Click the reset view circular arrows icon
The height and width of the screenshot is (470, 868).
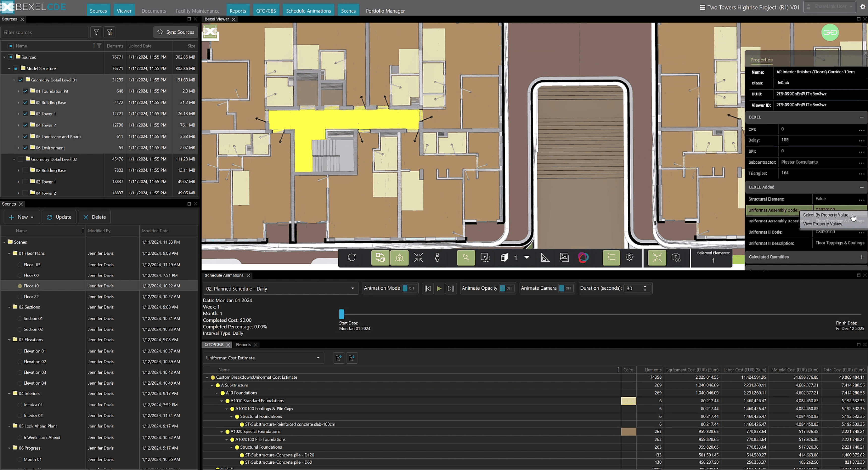352,258
